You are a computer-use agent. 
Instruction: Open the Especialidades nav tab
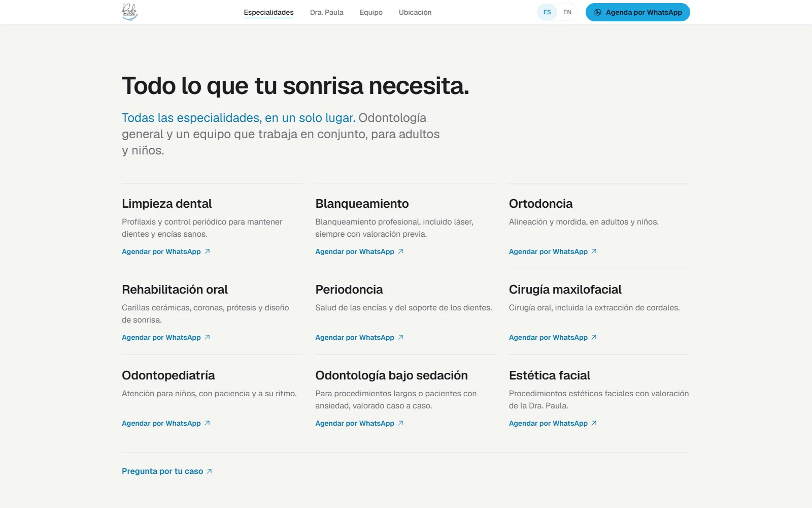coord(268,12)
